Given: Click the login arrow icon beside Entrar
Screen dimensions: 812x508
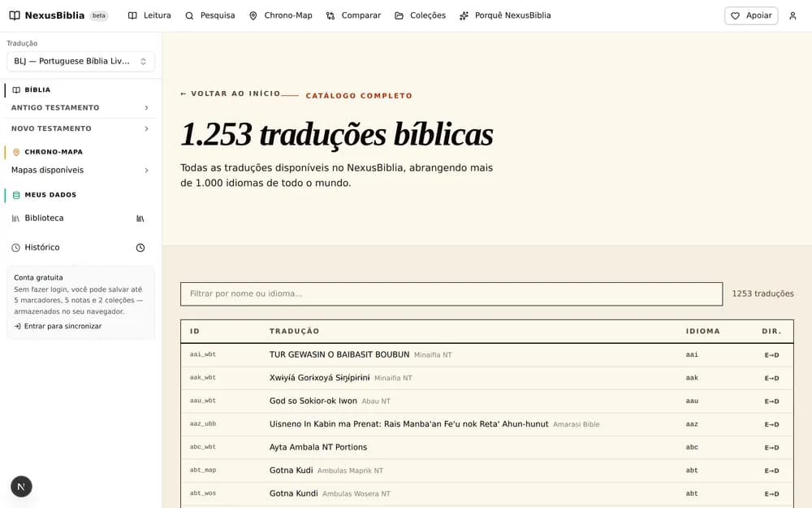Looking at the screenshot, I should coord(18,326).
